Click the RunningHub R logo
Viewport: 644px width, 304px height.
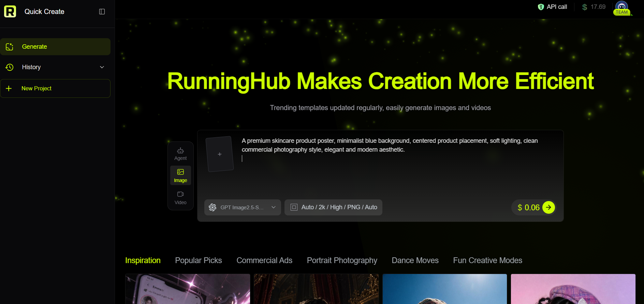10,12
